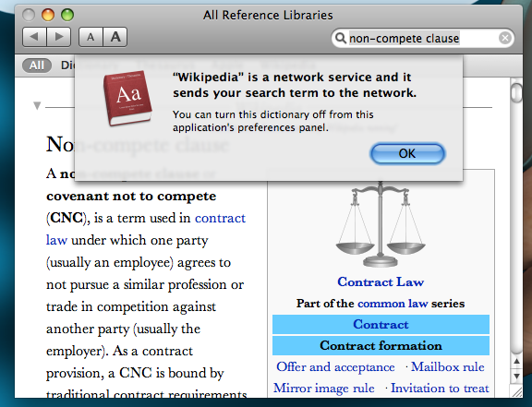
Task: Confirm the network warning with OK
Action: pos(407,153)
